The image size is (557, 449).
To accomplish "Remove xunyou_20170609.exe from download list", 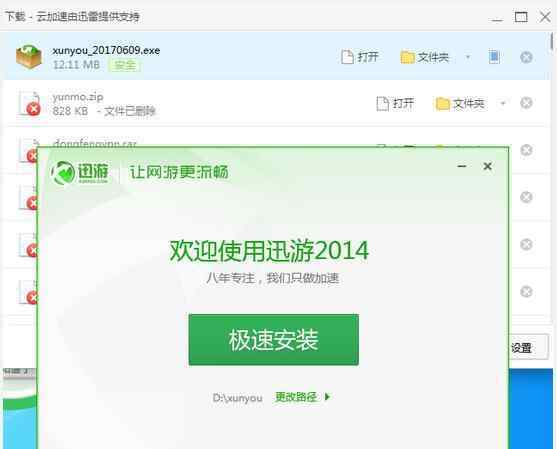I will coord(526,57).
